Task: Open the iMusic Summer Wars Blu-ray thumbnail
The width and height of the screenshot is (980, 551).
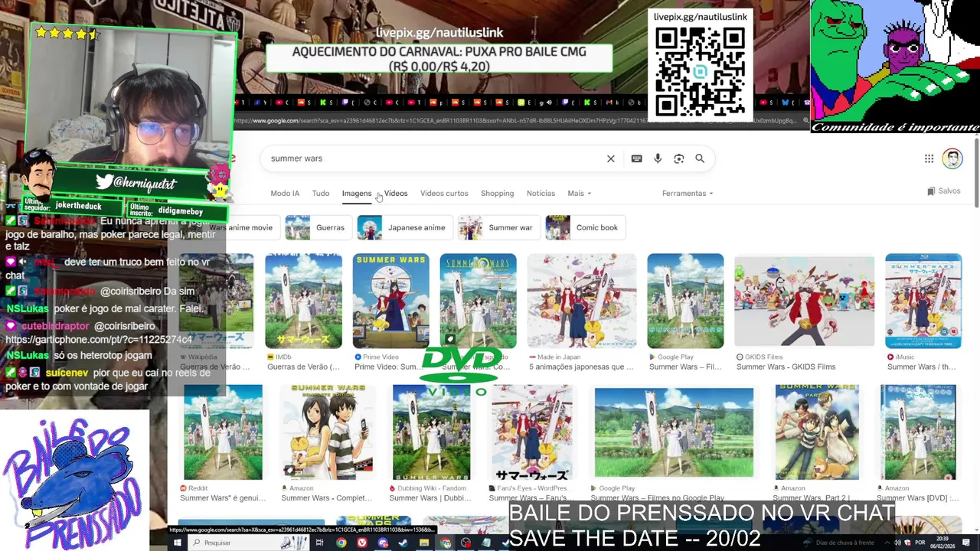Action: pyautogui.click(x=923, y=301)
